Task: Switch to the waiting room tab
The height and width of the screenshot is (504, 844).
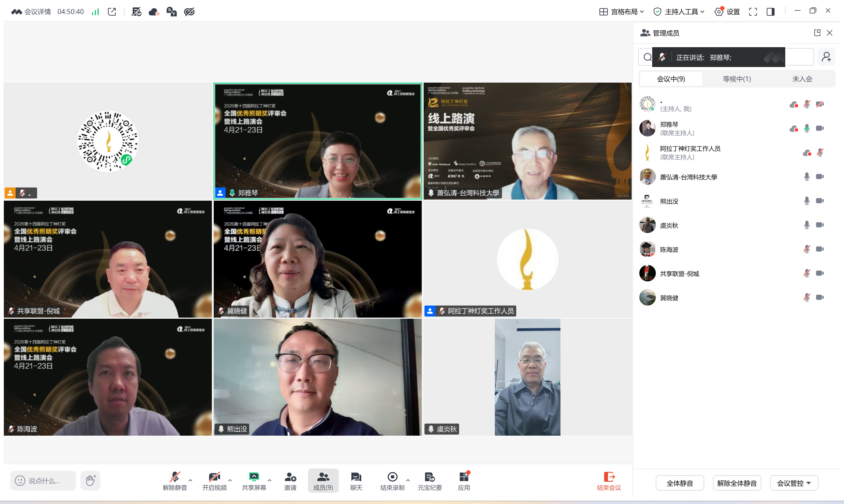Action: tap(737, 79)
